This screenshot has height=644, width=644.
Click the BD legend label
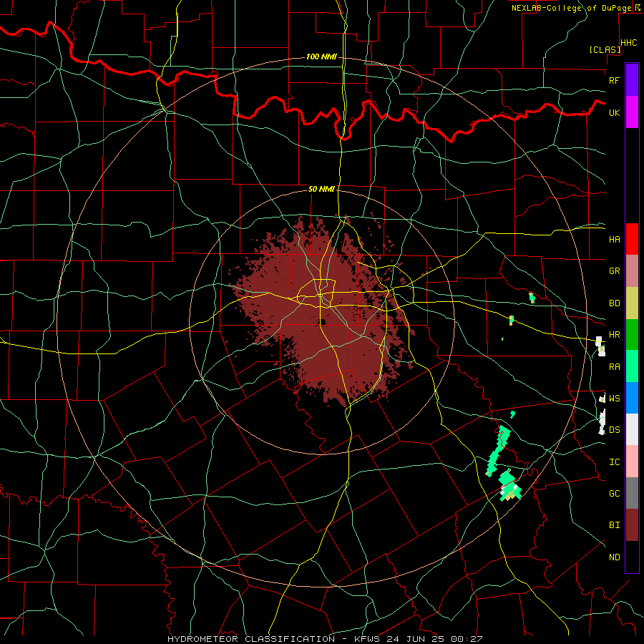[614, 303]
